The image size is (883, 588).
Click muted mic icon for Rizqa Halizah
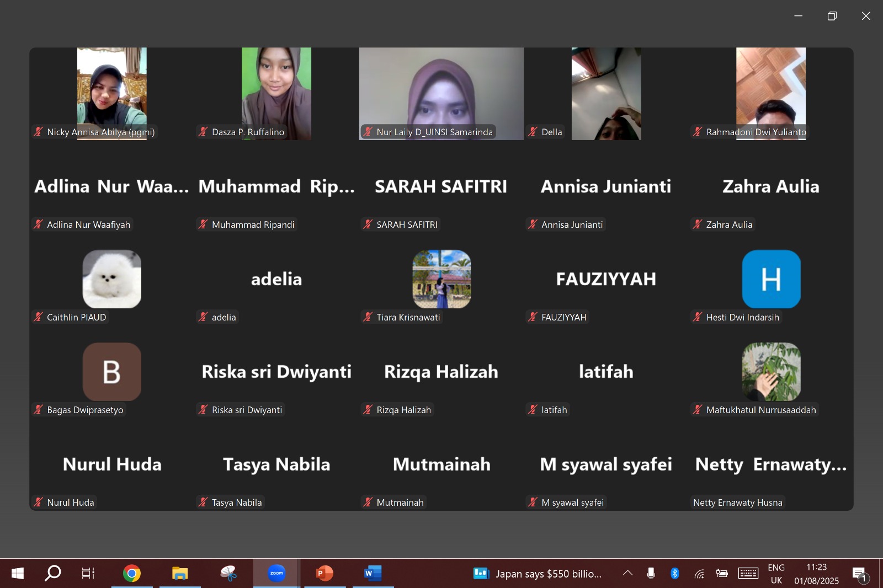pyautogui.click(x=368, y=409)
